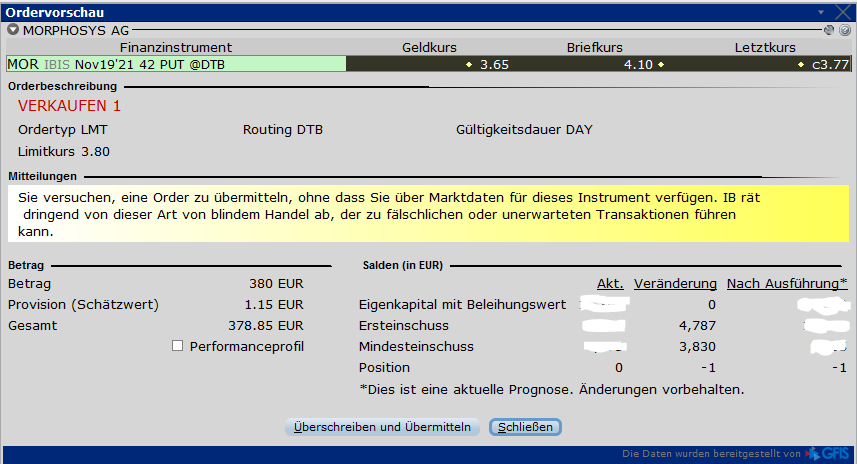857x464 pixels.
Task: Click the Ersteinschuss label
Action: tap(403, 325)
